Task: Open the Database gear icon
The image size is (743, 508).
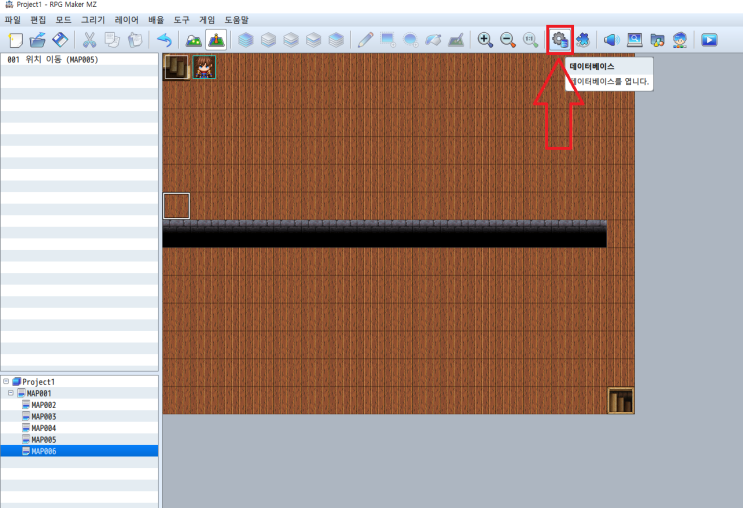Action: (x=560, y=40)
